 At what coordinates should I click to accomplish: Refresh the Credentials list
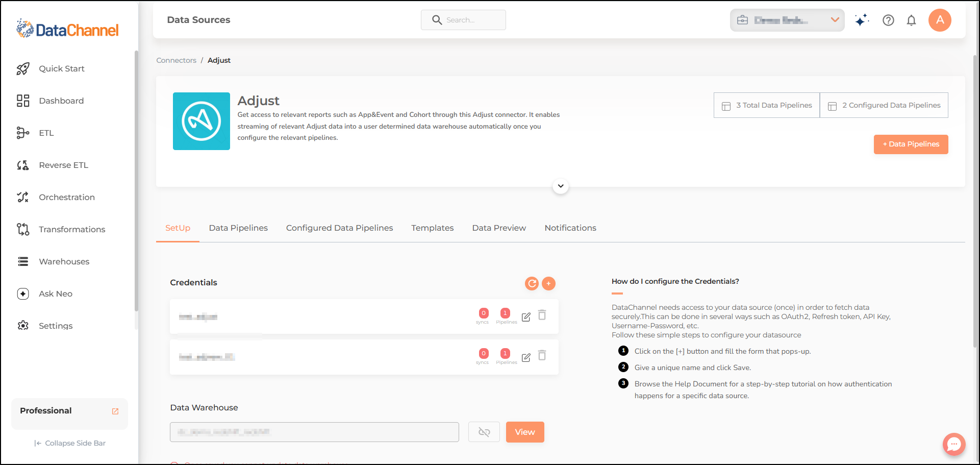[x=532, y=283]
